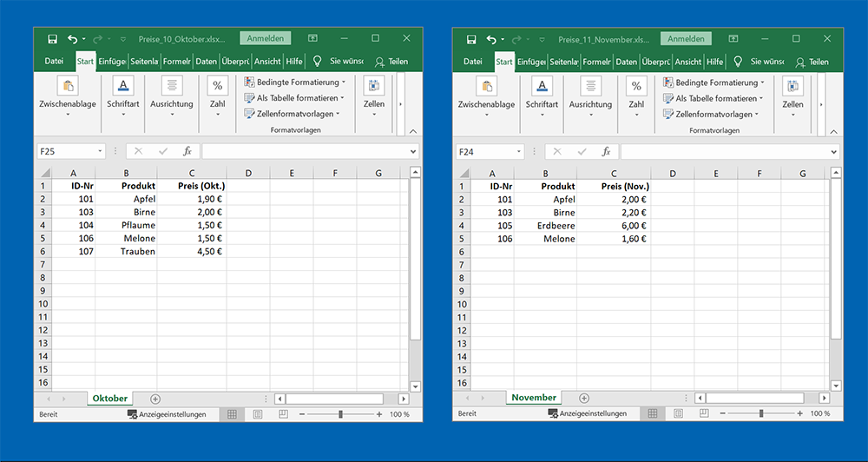Open Einfügen tab in Oktober window
Viewport: 868px width, 462px height.
(112, 62)
